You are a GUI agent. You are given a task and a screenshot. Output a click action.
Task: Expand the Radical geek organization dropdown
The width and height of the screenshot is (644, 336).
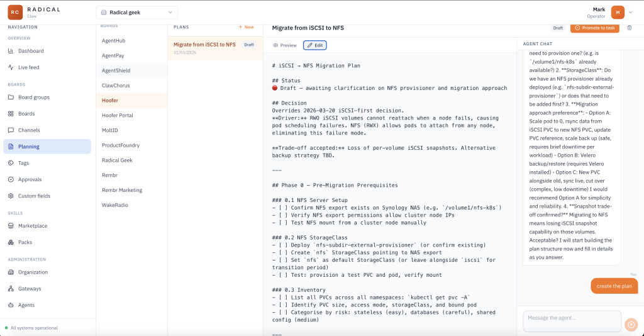point(136,13)
